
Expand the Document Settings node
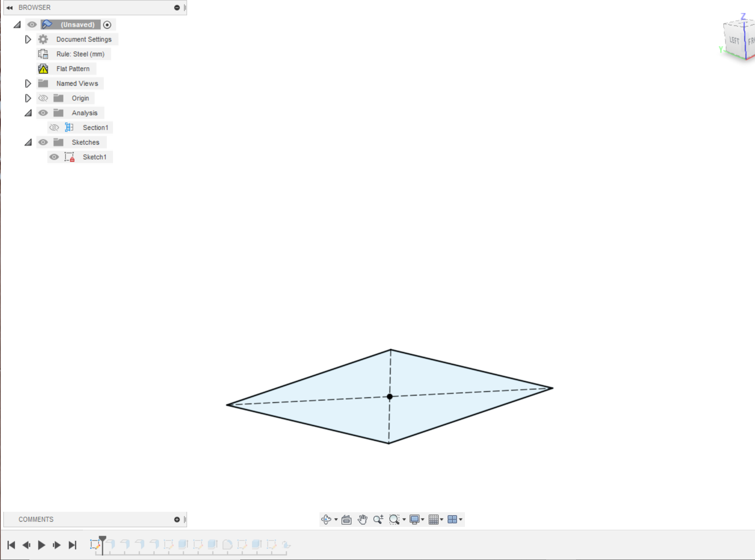28,39
